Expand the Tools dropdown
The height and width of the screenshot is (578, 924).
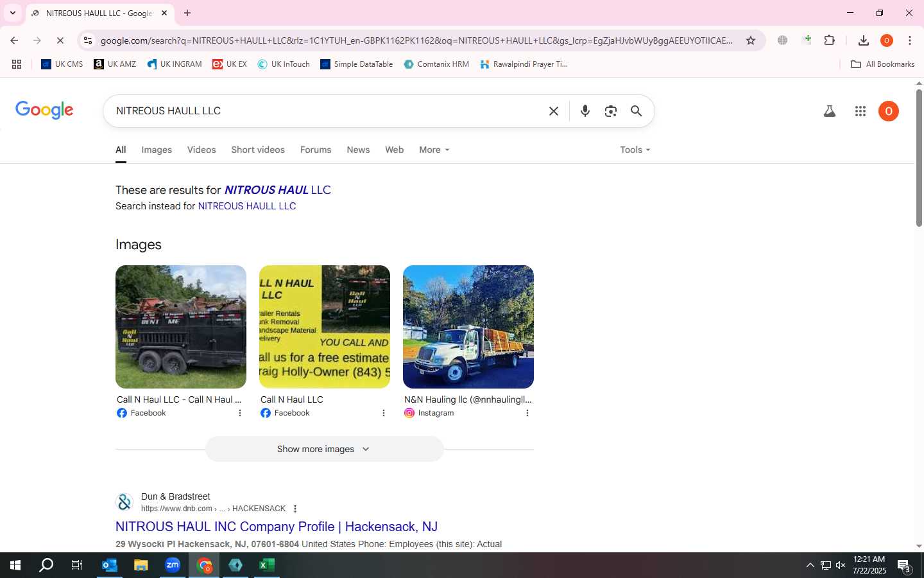point(635,150)
